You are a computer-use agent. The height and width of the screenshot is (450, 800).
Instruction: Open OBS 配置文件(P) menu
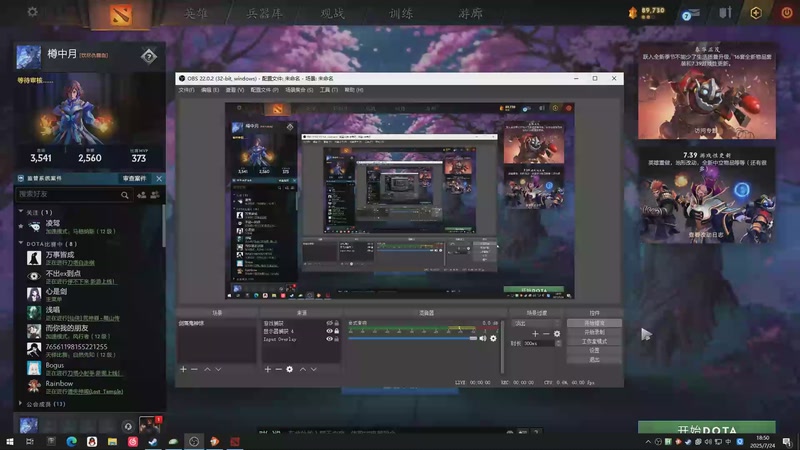coord(264,90)
